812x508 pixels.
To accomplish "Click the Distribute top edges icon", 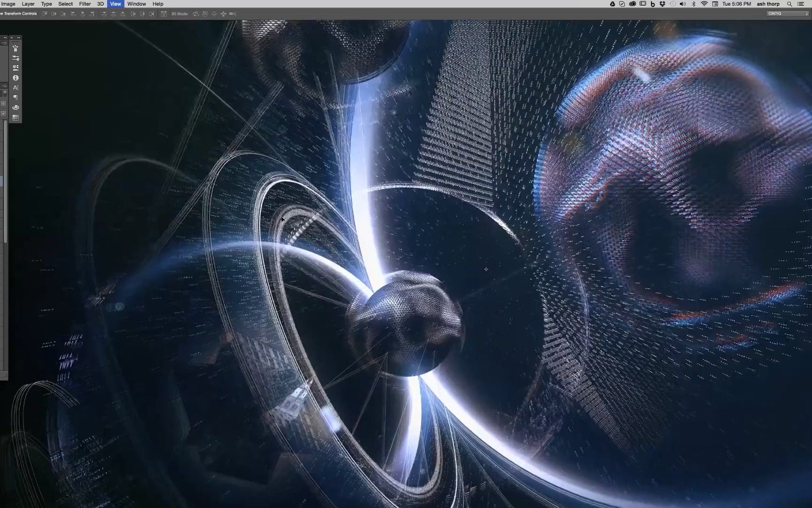I will tap(104, 14).
